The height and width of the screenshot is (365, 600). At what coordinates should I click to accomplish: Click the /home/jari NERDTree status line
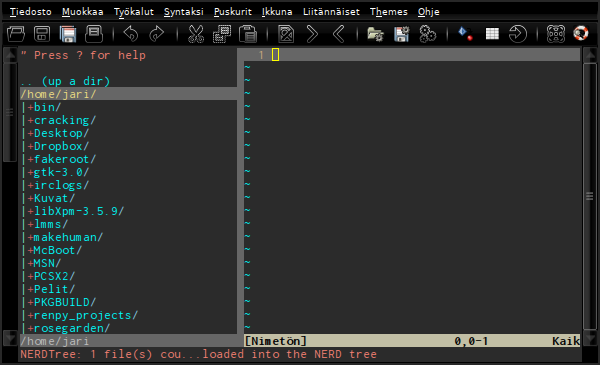click(x=129, y=341)
